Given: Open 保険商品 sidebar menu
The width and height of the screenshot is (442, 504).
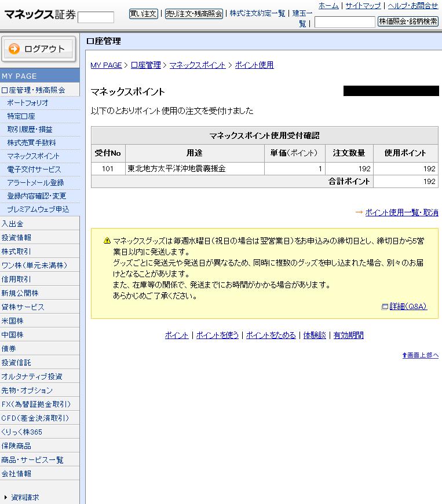Looking at the screenshot, I should pyautogui.click(x=40, y=446).
